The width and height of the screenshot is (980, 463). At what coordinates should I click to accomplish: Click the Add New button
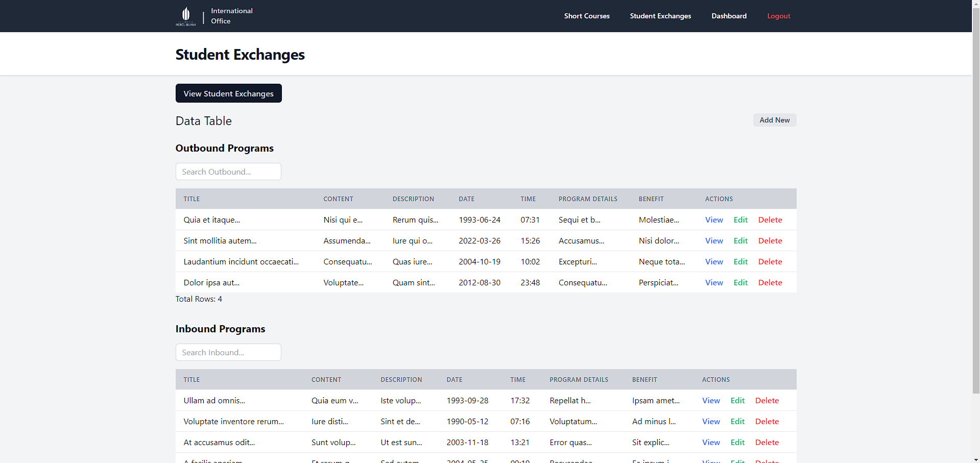pos(774,120)
